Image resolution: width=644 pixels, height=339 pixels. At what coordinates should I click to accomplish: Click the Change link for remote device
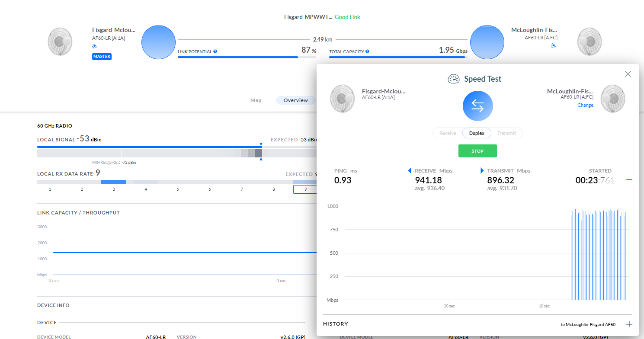pos(585,105)
